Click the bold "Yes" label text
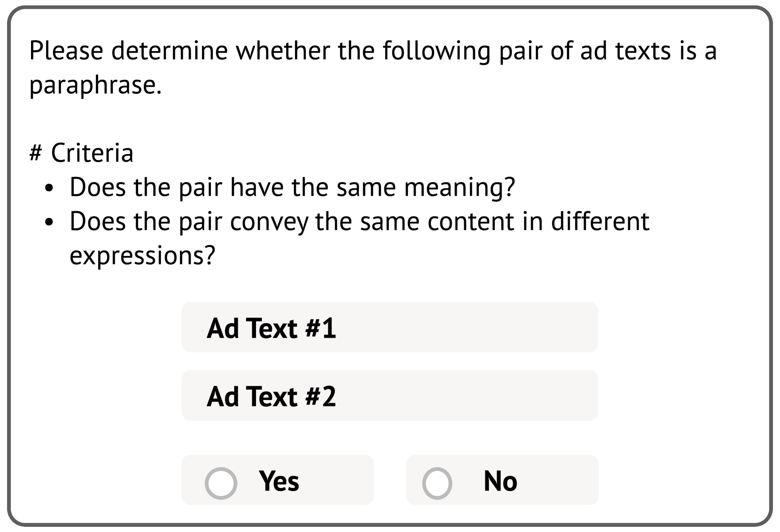This screenshot has width=780, height=532. click(x=278, y=481)
